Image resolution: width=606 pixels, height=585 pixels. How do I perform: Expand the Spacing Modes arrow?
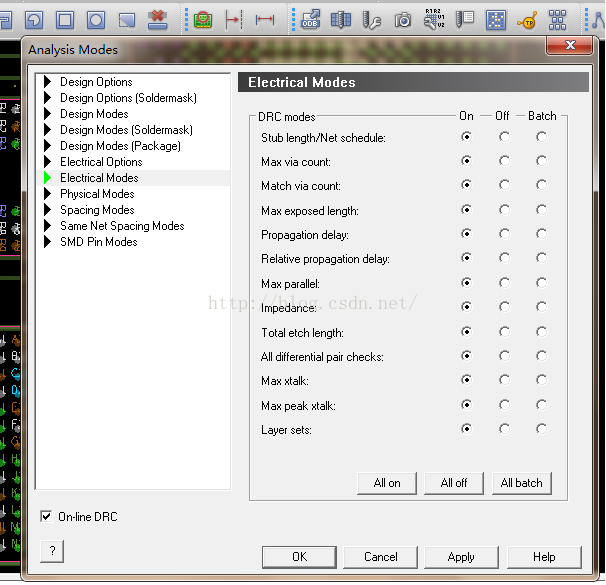tap(47, 210)
